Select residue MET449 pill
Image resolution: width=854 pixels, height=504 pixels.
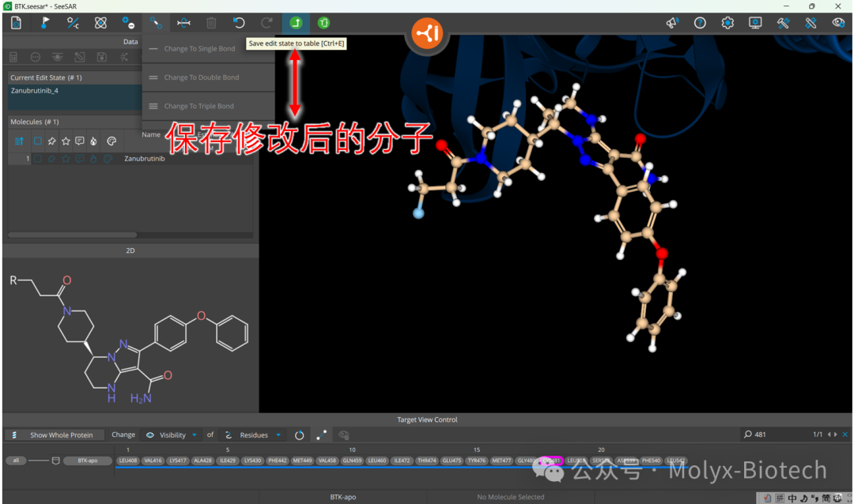tap(302, 461)
